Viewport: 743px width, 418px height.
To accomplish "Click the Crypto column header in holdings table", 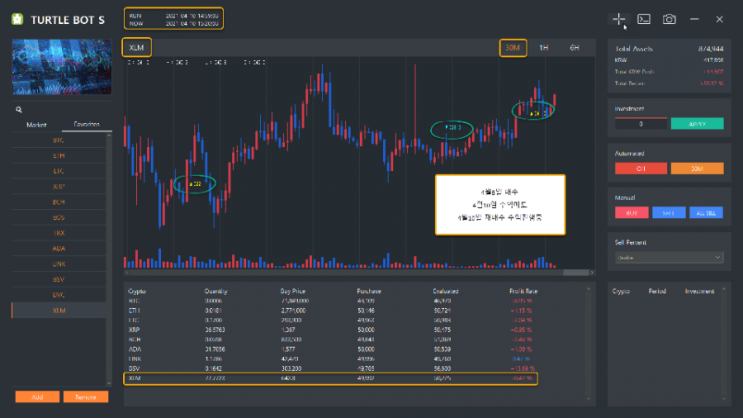I will click(x=137, y=291).
